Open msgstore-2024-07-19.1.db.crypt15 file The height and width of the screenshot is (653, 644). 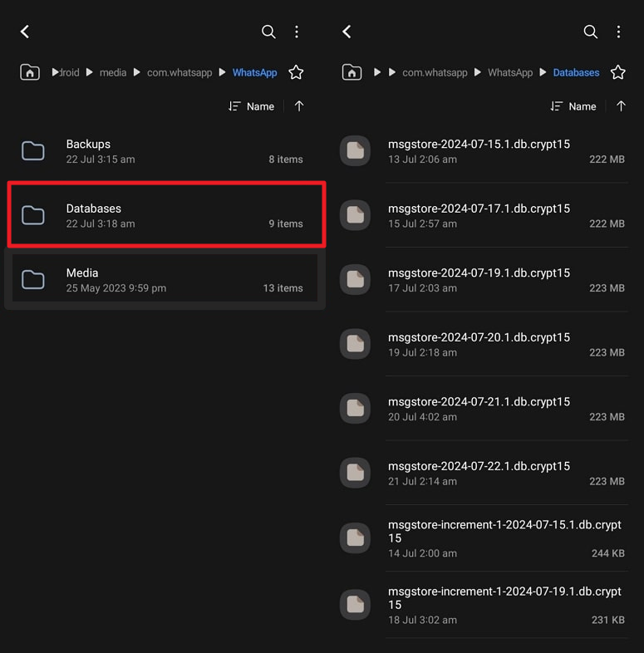pyautogui.click(x=484, y=280)
